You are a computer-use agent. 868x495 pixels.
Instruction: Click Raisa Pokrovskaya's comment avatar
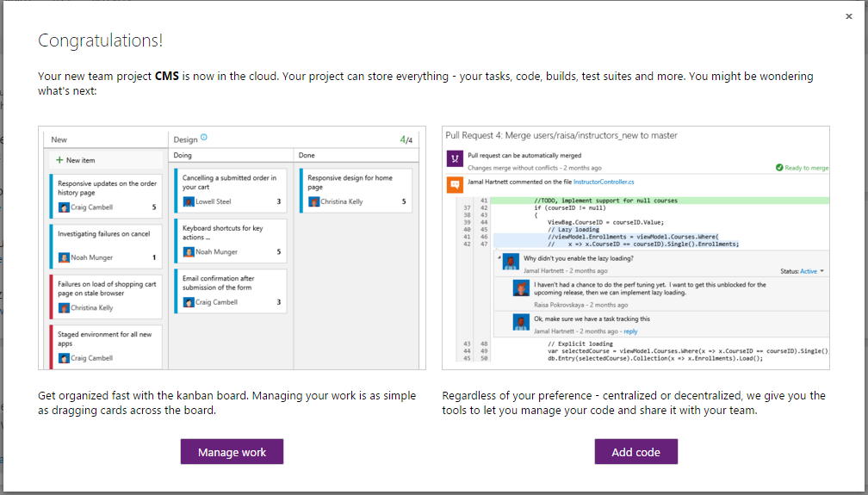point(520,290)
